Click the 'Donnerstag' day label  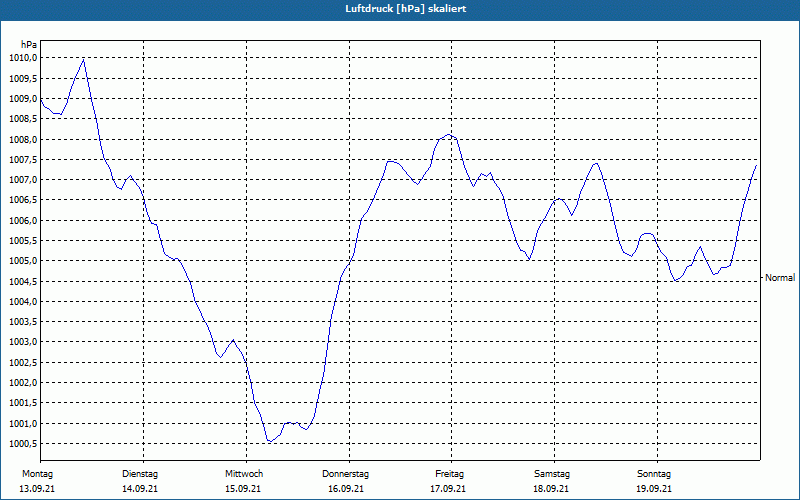345,474
